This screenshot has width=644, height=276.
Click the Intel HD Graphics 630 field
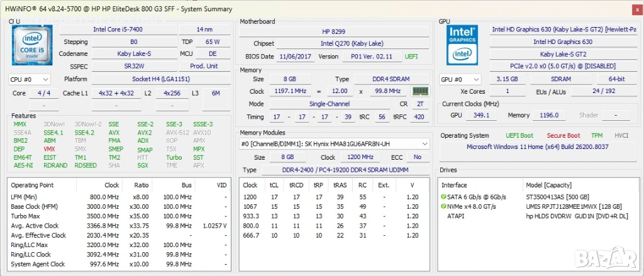click(563, 42)
